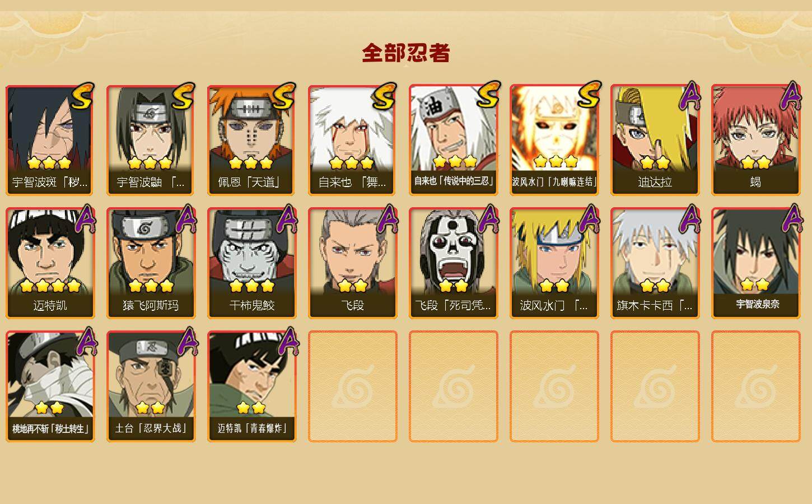Choose the 佩恩「天道」 ninja card
This screenshot has width=812, height=504.
(251, 140)
